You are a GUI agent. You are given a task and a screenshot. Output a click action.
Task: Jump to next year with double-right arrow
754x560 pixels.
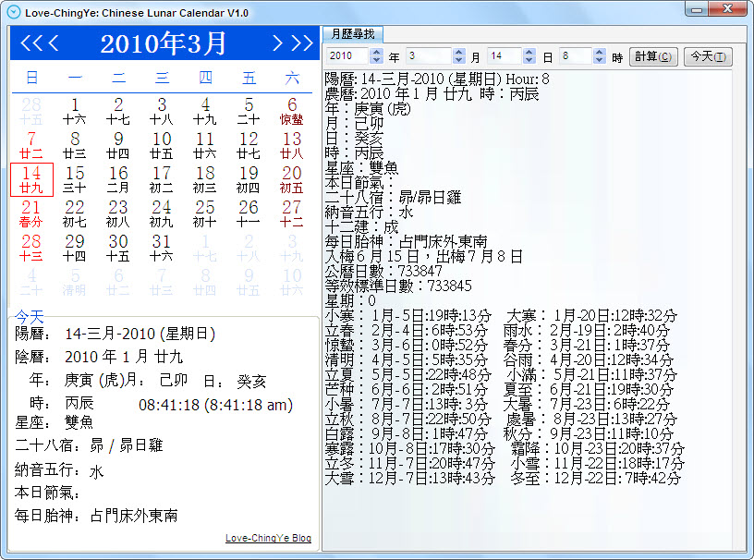(x=301, y=43)
